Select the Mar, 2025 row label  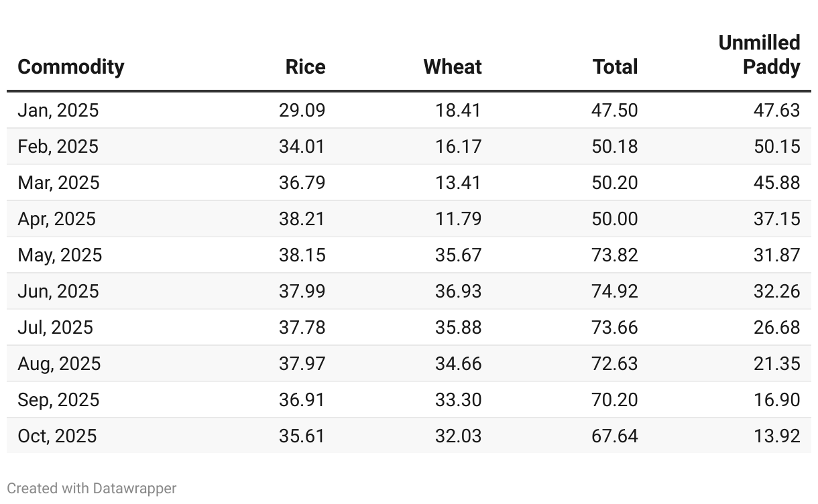click(x=58, y=182)
